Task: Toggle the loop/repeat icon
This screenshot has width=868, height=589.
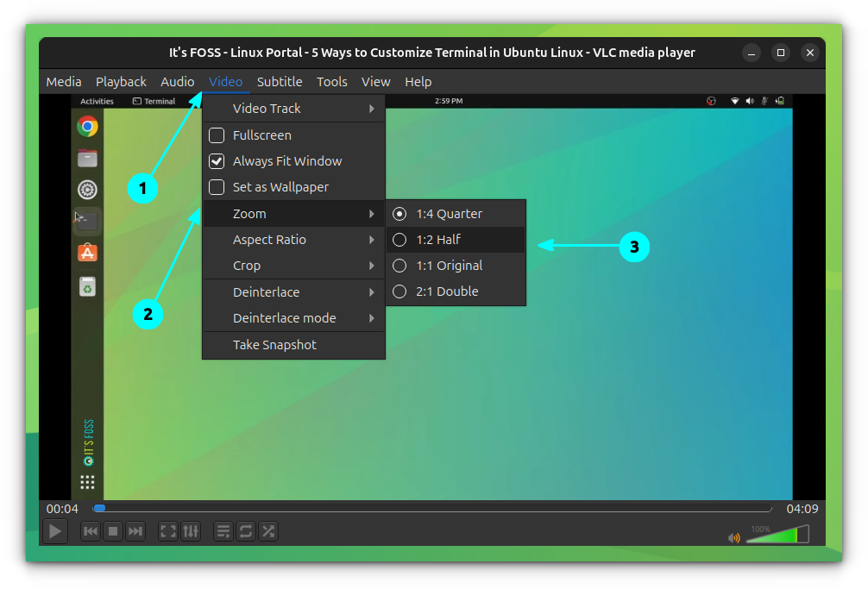Action: coord(246,531)
